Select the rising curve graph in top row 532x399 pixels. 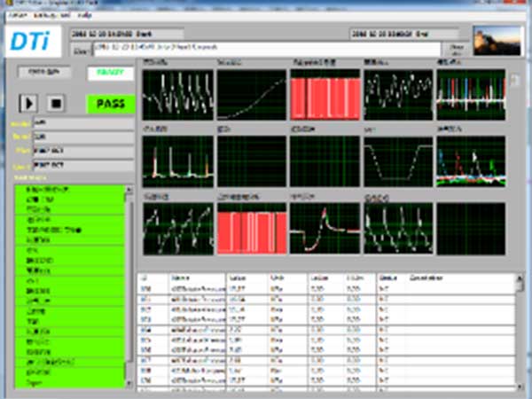point(251,93)
